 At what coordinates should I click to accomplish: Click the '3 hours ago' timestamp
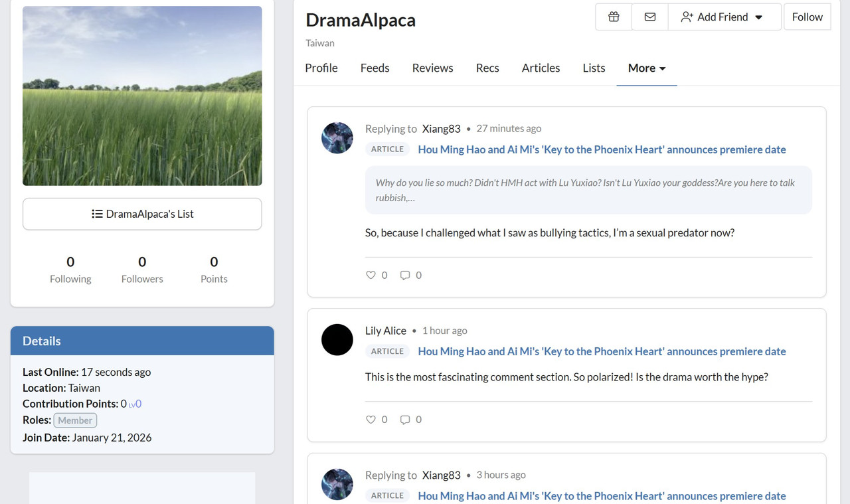coord(501,475)
